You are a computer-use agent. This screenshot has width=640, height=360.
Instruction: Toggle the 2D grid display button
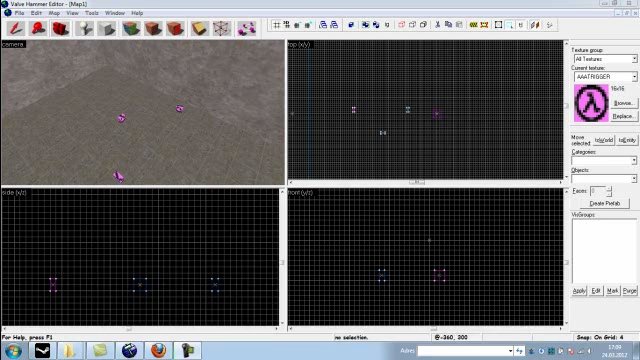coord(276,25)
